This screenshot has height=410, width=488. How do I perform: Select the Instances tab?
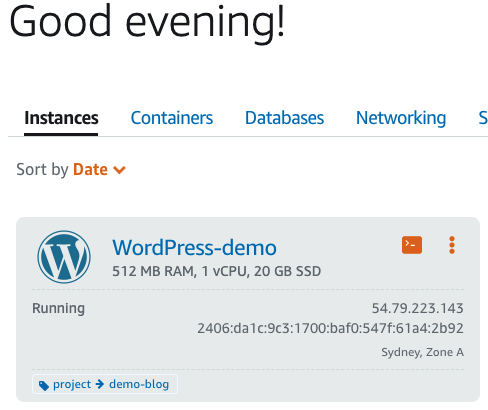[61, 118]
